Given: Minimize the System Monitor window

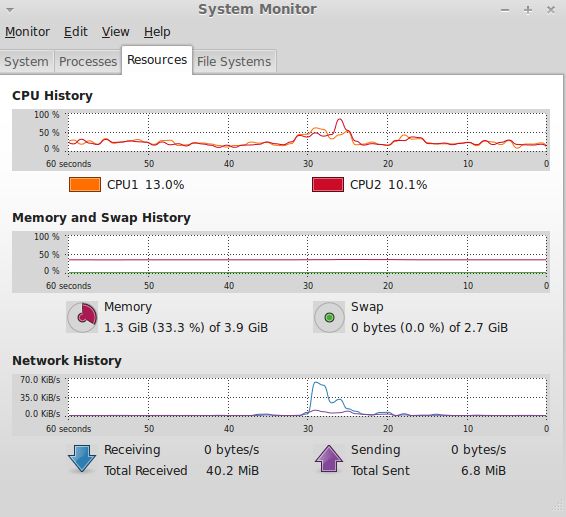Looking at the screenshot, I should point(505,10).
